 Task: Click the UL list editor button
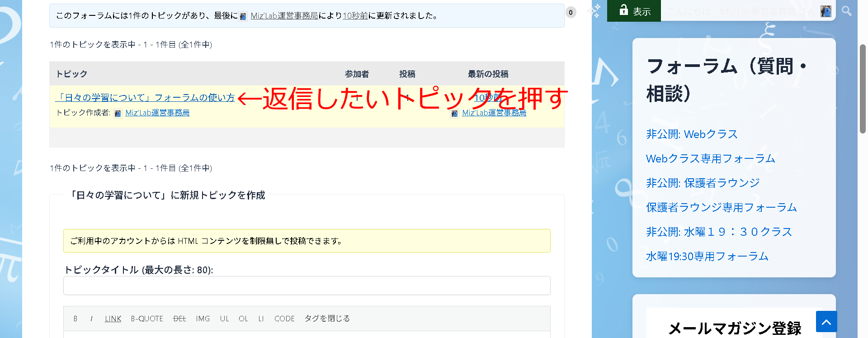(224, 319)
